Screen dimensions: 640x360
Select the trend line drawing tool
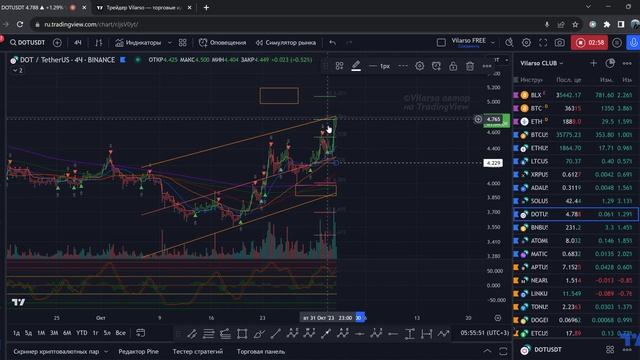[x=276, y=334]
